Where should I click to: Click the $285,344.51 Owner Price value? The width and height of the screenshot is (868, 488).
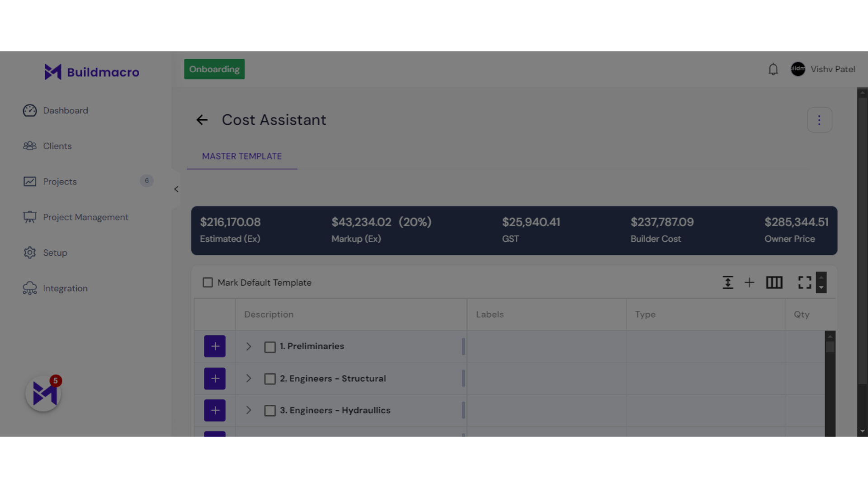click(x=797, y=222)
